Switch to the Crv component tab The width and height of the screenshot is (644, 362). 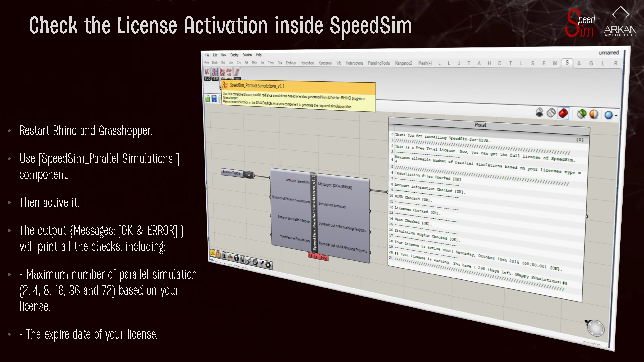point(239,63)
